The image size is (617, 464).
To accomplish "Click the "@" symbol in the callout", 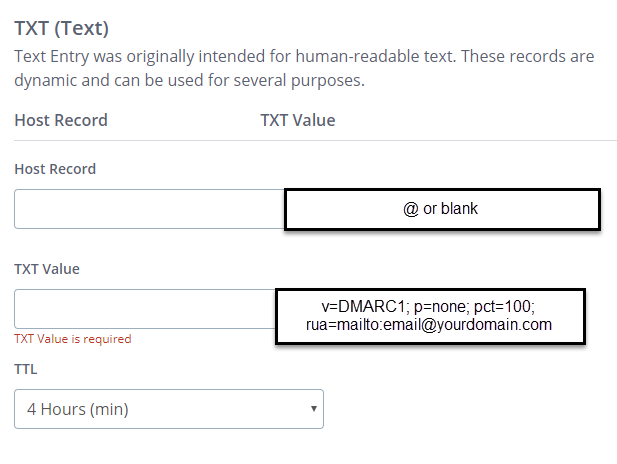I will point(410,210).
